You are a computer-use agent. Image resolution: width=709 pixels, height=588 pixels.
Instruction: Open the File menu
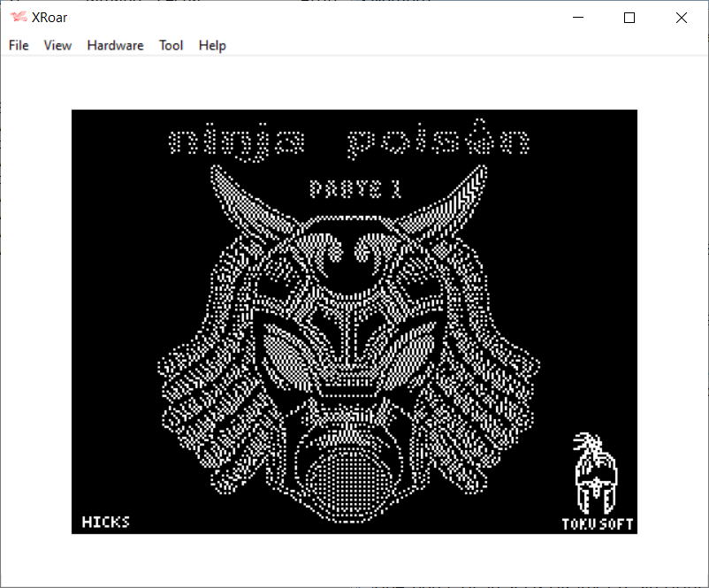point(19,45)
